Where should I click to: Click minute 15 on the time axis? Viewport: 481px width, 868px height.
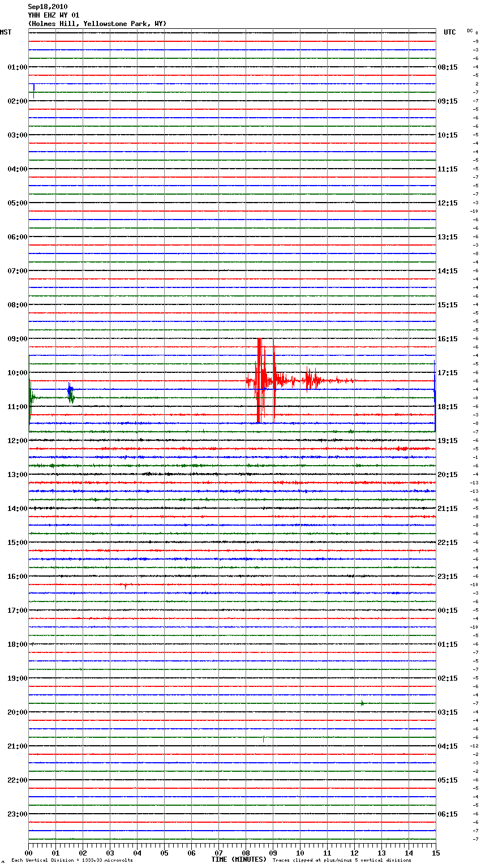(436, 853)
